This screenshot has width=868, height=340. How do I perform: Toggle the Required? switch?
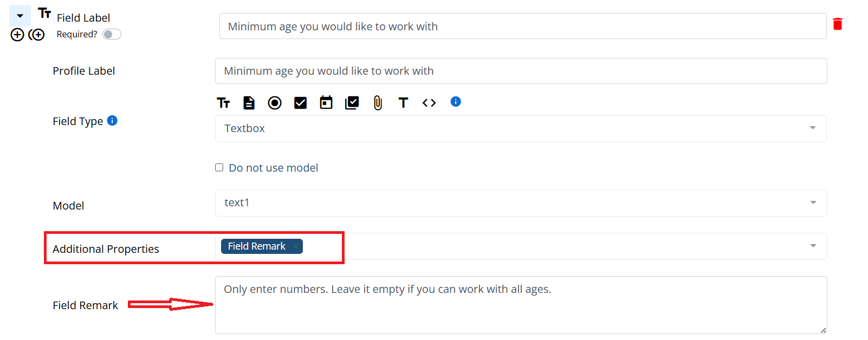(x=112, y=35)
